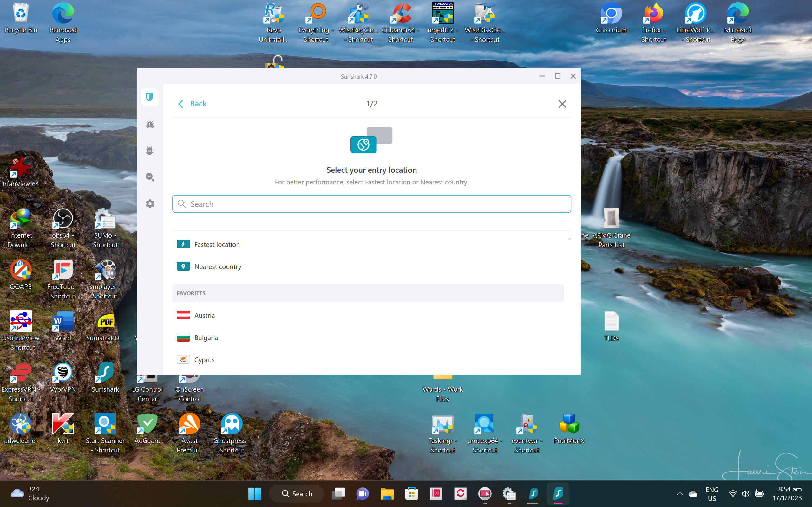Screen dimensions: 812x507
Task: Click Surfshark icon in taskbar
Action: (558, 494)
